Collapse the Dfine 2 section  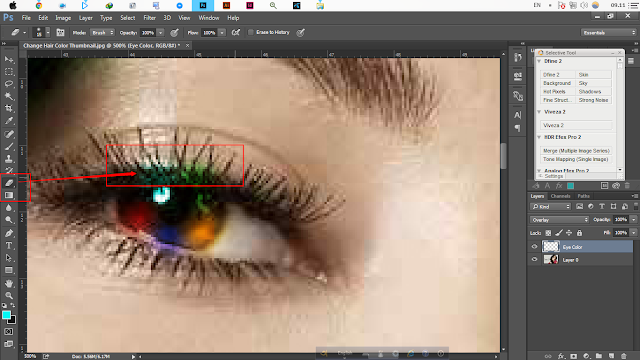coord(539,61)
